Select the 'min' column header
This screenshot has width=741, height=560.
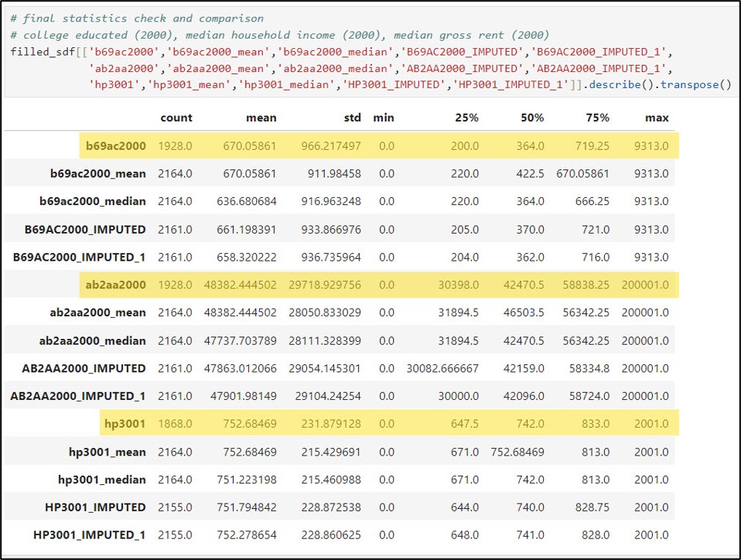tap(383, 118)
